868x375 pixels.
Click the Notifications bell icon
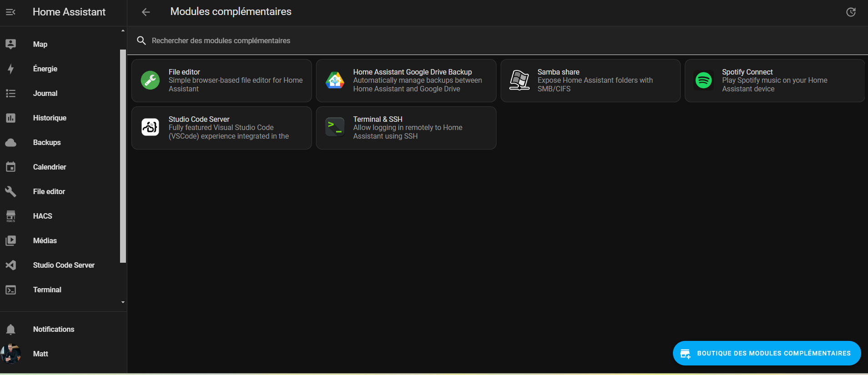click(x=11, y=329)
